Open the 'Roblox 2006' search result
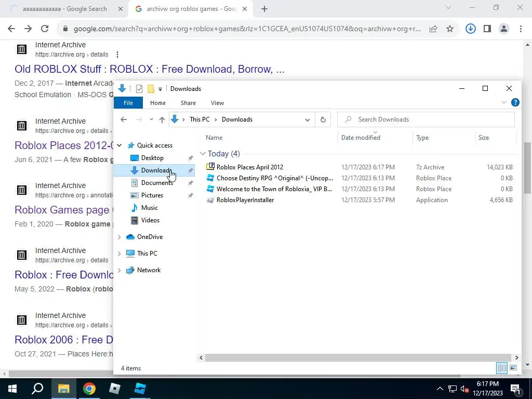Screen dimensions: 532x399 click(64, 340)
